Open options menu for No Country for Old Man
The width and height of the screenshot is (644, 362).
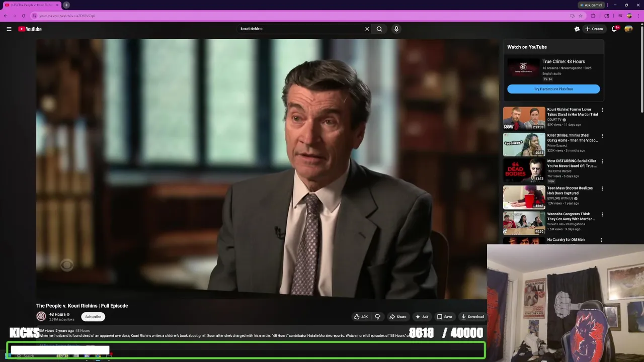tap(602, 240)
